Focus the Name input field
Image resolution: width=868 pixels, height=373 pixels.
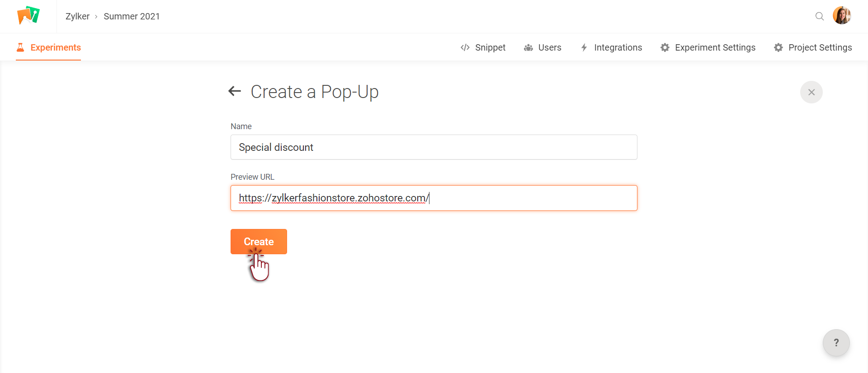434,147
